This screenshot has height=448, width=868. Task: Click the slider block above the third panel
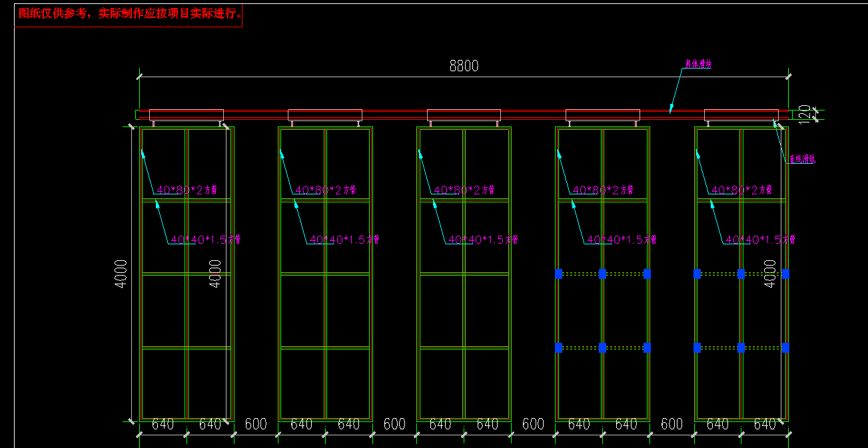[464, 114]
